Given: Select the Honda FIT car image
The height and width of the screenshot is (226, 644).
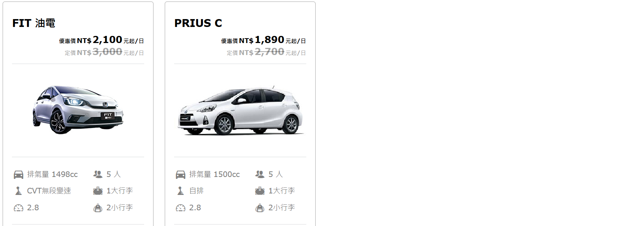Looking at the screenshot, I should [x=78, y=110].
